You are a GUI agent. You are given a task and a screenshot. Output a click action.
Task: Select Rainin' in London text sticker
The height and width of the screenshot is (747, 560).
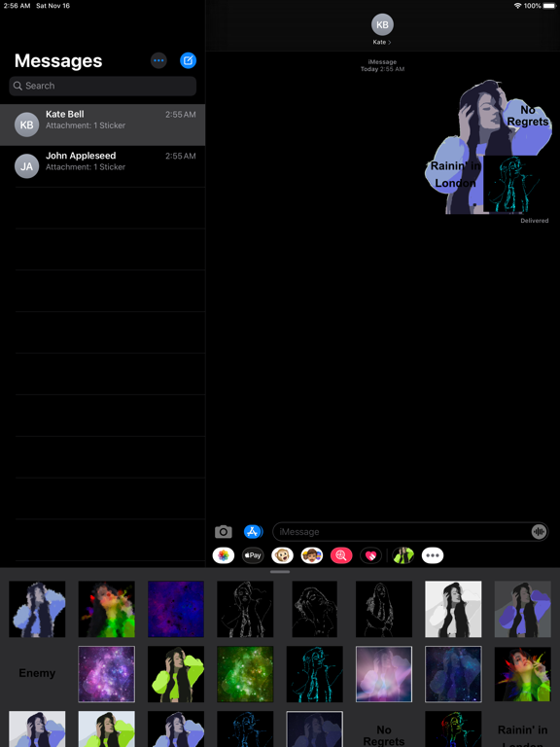pos(522,735)
